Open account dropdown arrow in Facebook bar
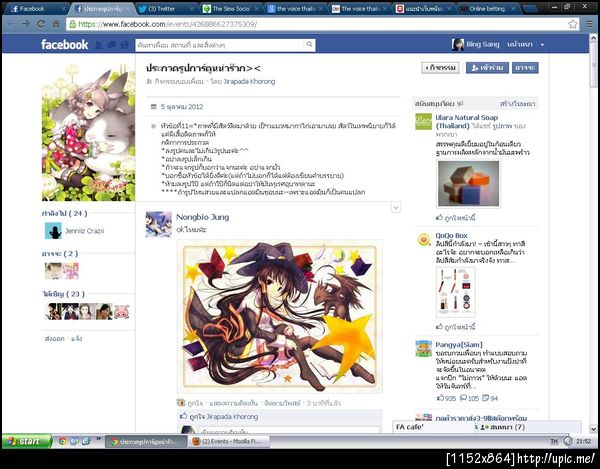600x469 pixels. click(542, 45)
